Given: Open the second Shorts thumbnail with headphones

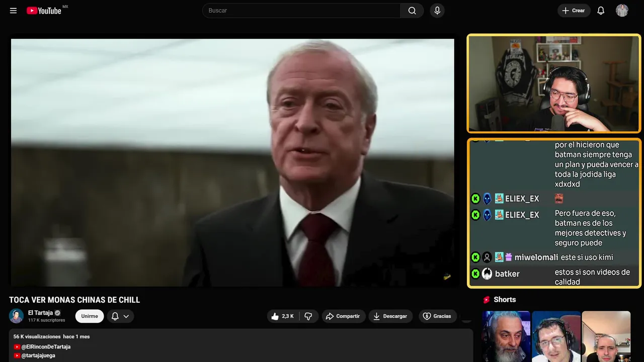Looking at the screenshot, I should [x=556, y=336].
